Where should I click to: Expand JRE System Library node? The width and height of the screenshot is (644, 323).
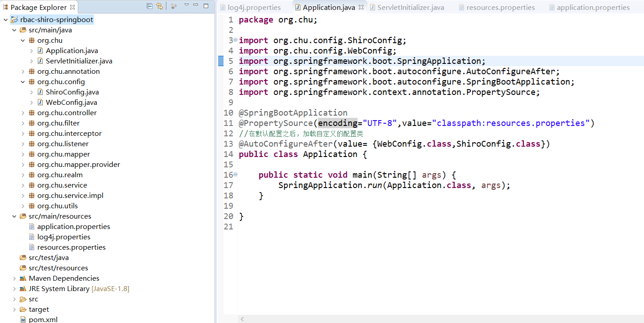(x=14, y=289)
